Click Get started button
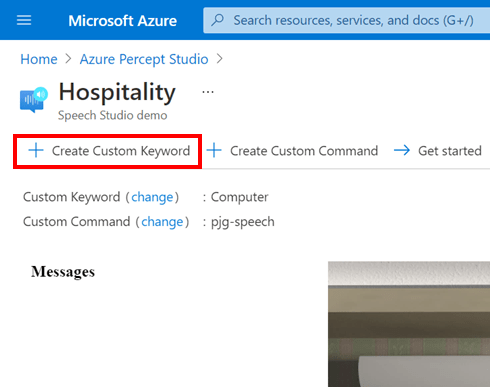This screenshot has width=490, height=387. pos(438,151)
